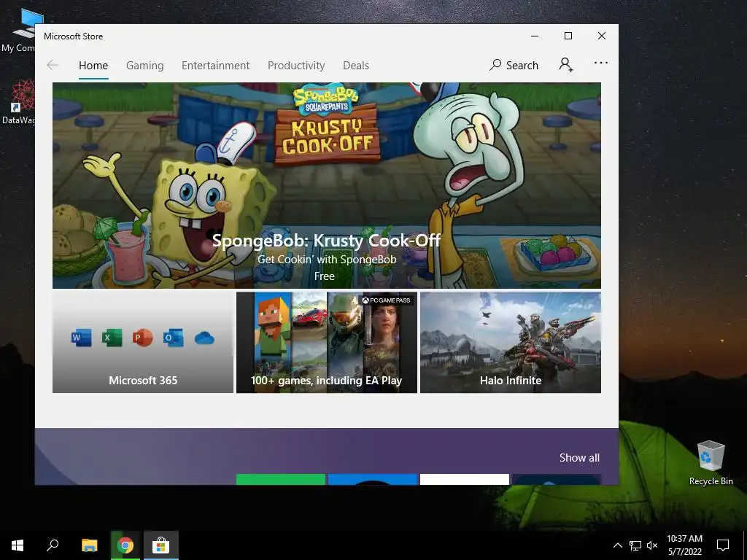This screenshot has width=747, height=560.
Task: Click Show all link
Action: pyautogui.click(x=579, y=458)
